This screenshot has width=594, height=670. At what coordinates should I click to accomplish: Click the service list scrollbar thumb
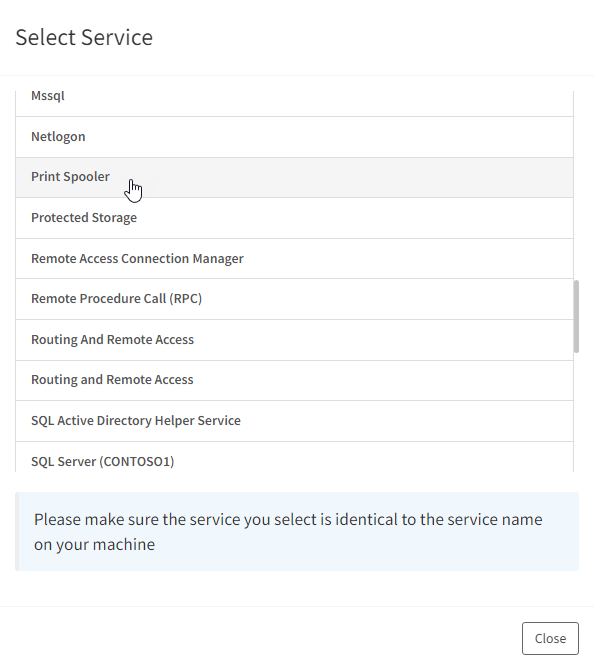[x=576, y=316]
